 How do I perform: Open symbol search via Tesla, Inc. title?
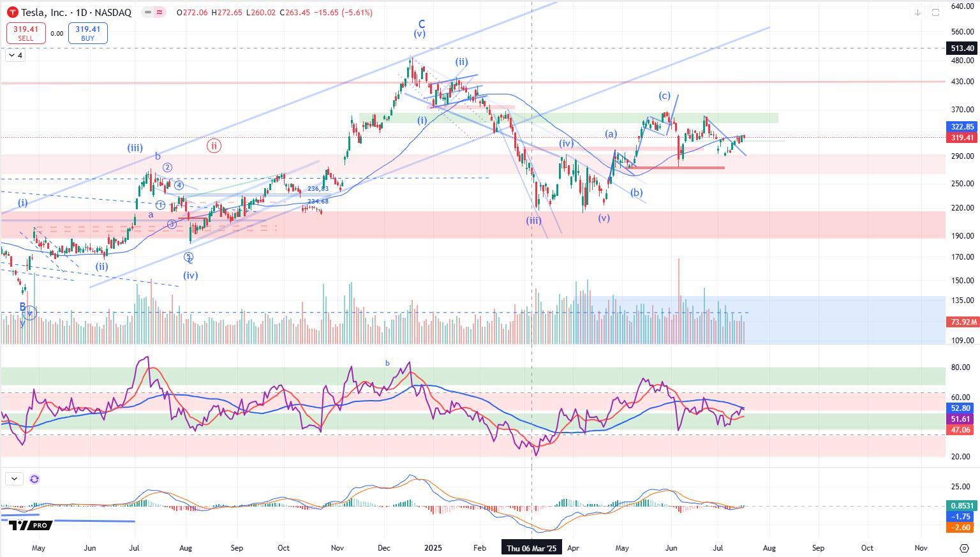(76, 13)
